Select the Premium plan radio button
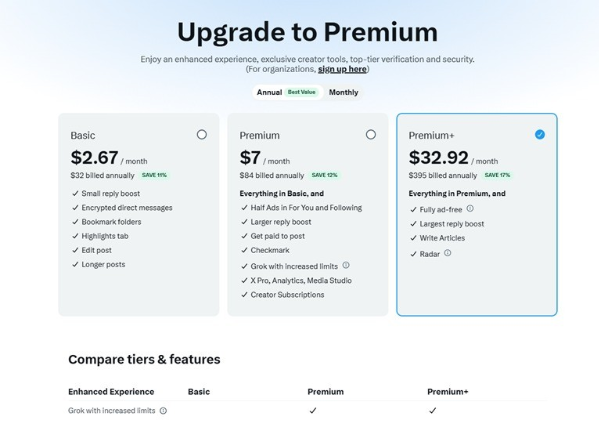599x438 pixels. (x=371, y=134)
